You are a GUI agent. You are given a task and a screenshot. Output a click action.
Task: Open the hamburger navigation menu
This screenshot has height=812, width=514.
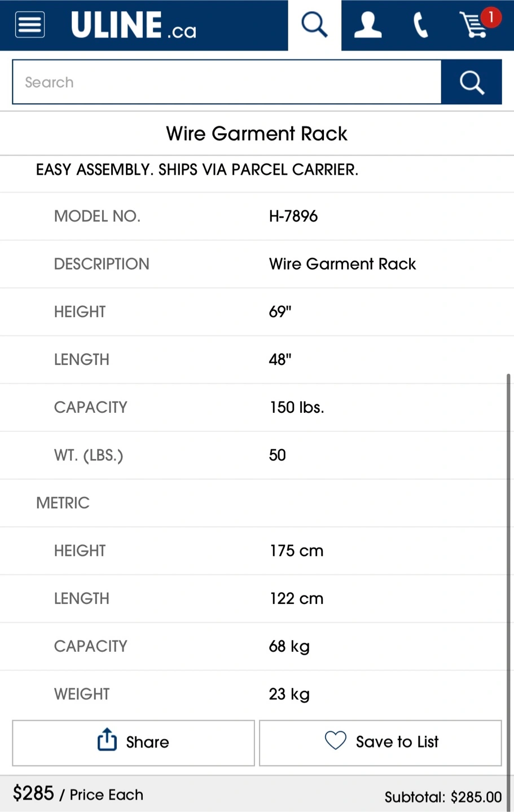pos(30,25)
